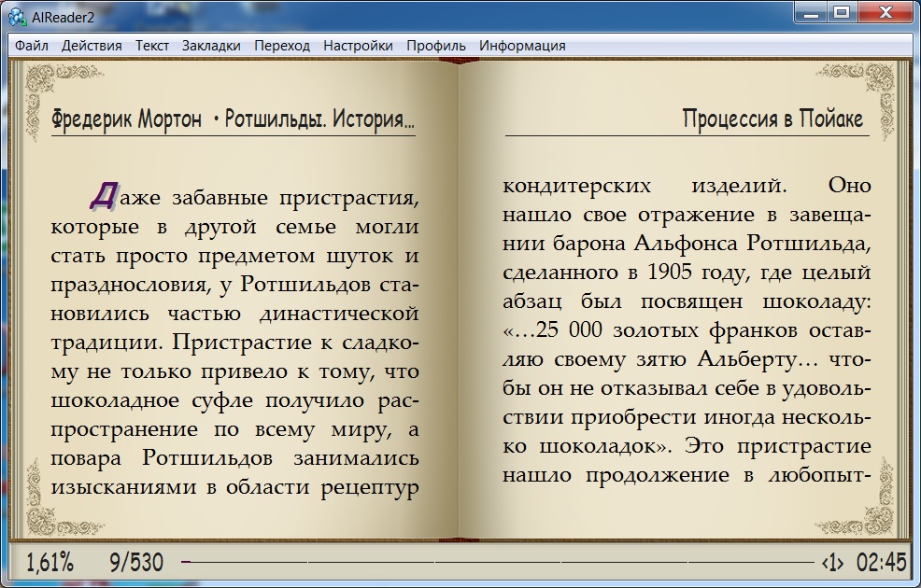This screenshot has width=921, height=588.
Task: Open the Профиль menu
Action: pos(436,46)
